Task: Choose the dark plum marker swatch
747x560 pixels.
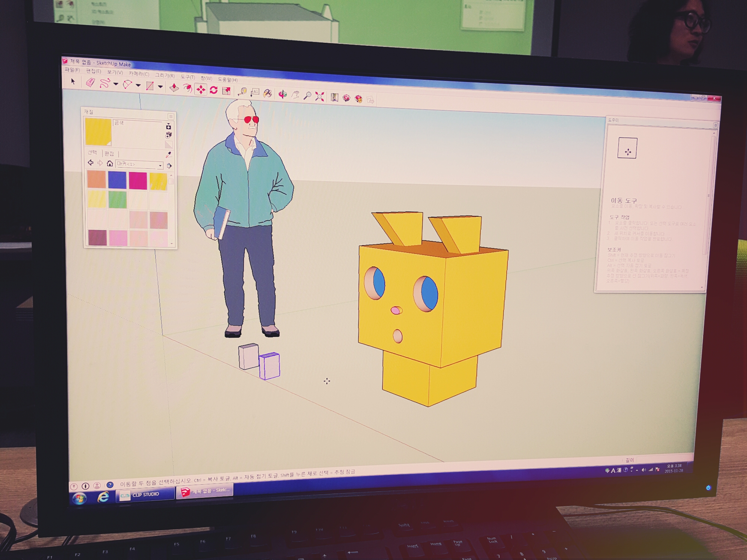Action: click(x=97, y=238)
